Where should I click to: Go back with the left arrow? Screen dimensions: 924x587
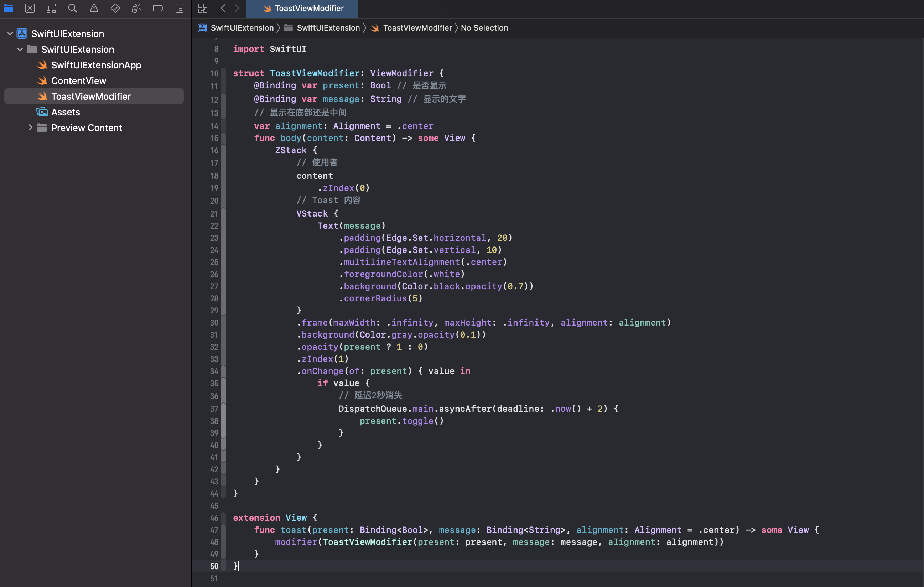pos(223,8)
